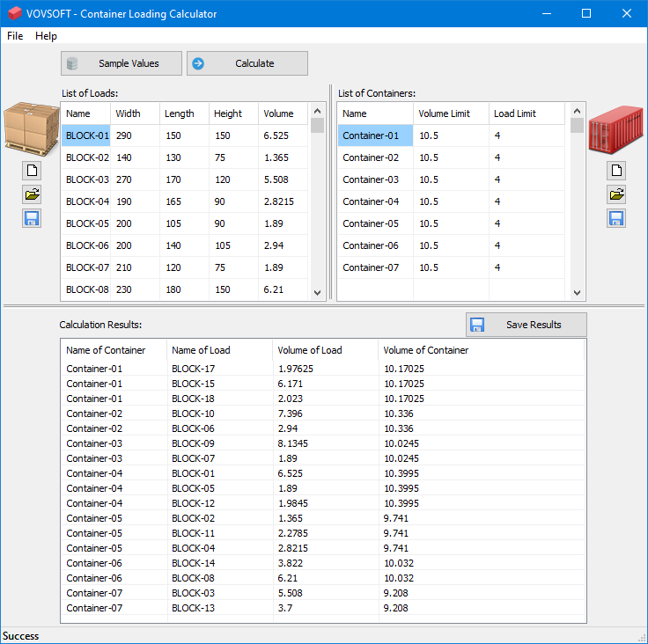The width and height of the screenshot is (648, 644).
Task: Select the BLOCK-02 row in the loads list
Action: (185, 157)
